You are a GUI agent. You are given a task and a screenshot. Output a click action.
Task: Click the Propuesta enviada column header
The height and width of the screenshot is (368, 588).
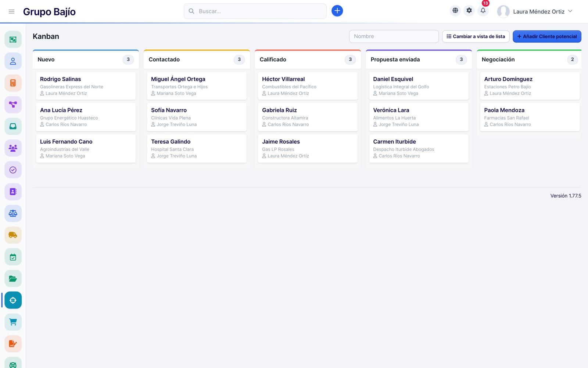419,59
